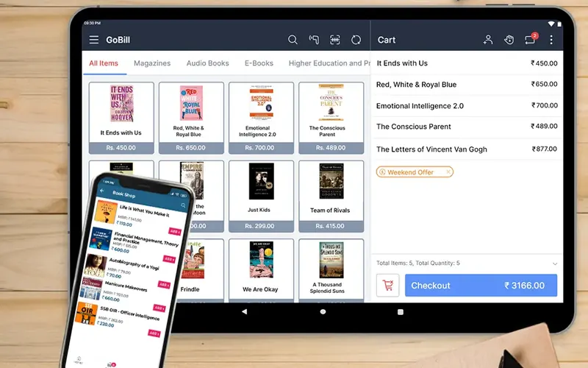Viewport: 588px width, 368px height.
Task: Tap search icon in phone Book Shop
Action: [x=183, y=205]
